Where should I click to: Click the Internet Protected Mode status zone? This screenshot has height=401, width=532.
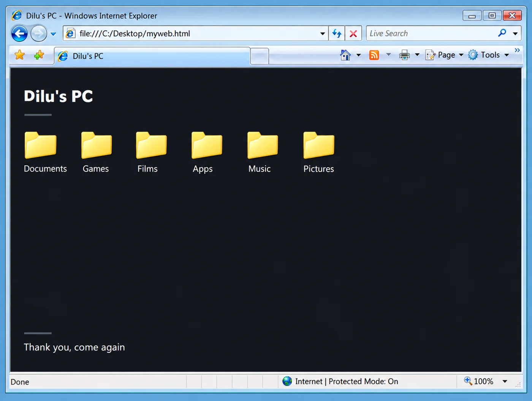(340, 381)
